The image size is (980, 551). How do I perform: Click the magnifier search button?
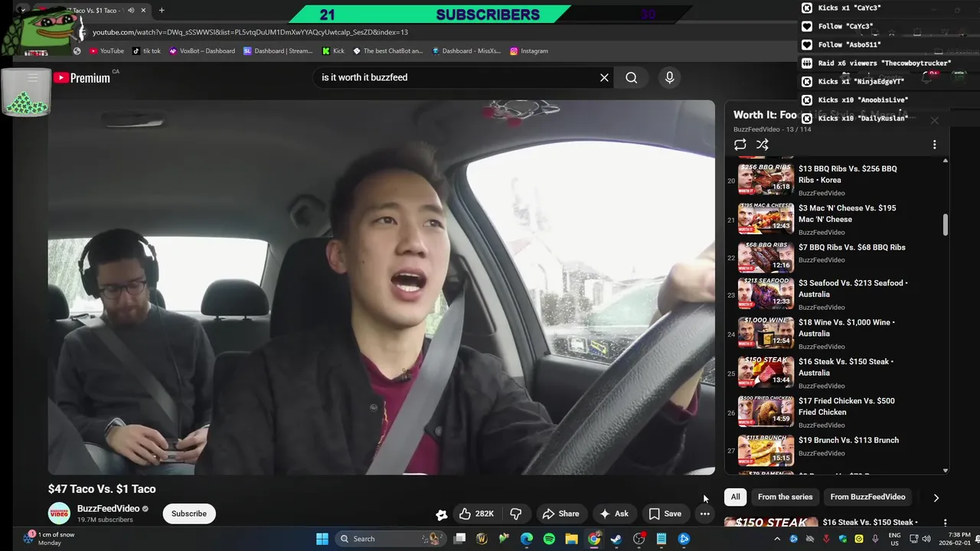(631, 77)
